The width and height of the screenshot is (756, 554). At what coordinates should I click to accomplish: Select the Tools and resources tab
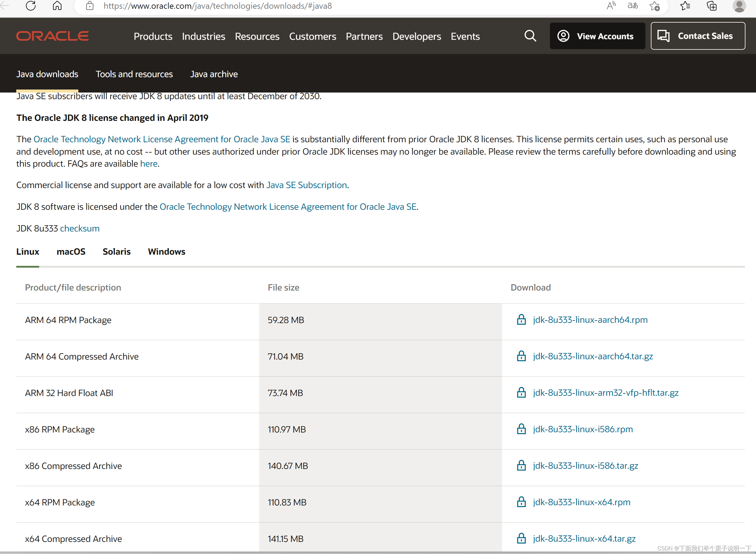point(134,74)
